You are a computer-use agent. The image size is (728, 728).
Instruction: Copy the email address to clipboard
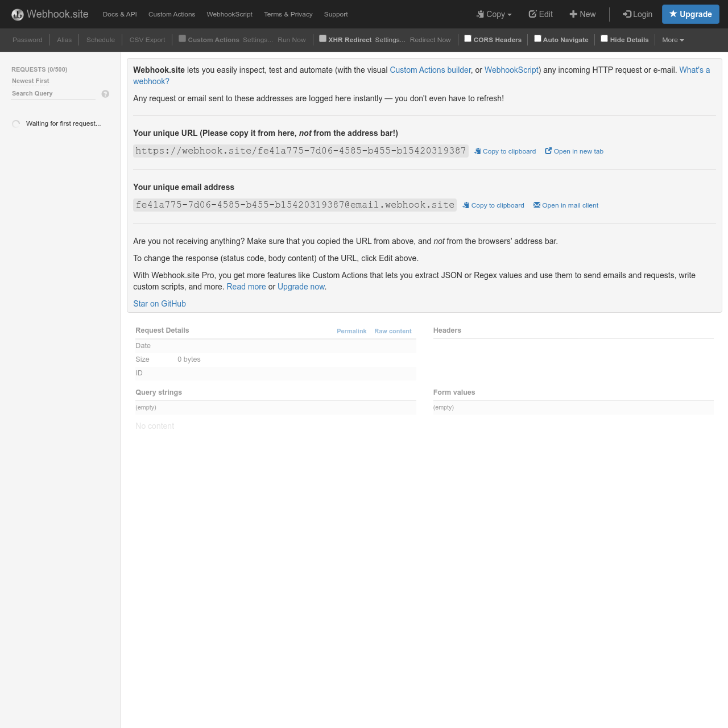point(494,205)
